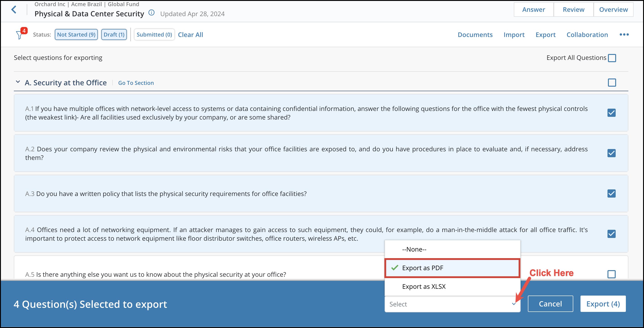Check the Security at the Office section checkbox

tap(612, 83)
